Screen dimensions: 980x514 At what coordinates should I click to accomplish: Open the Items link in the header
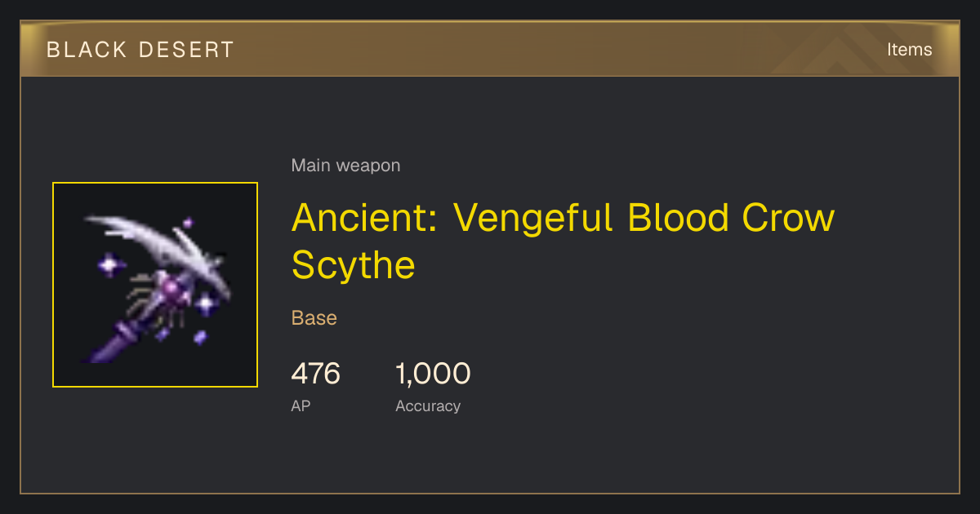pos(909,49)
